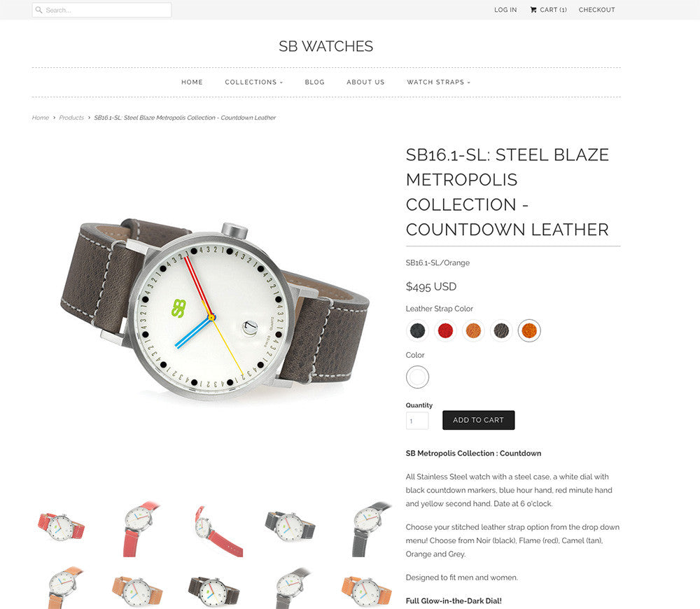
Task: Select the white dial color option
Action: tap(417, 377)
